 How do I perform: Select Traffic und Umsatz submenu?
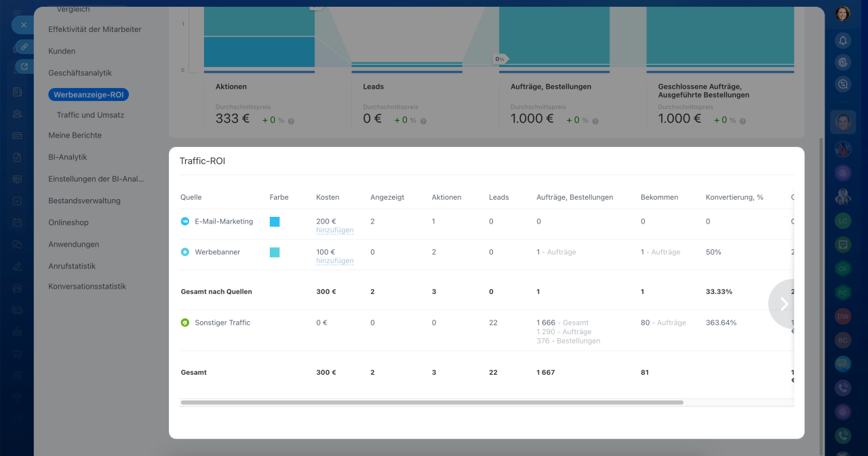(x=90, y=115)
